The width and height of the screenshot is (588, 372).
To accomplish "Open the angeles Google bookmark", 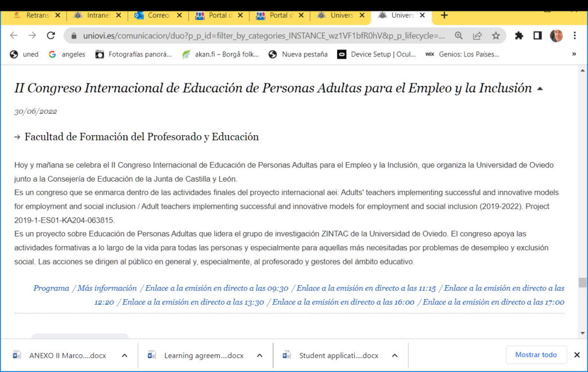I will 67,55.
